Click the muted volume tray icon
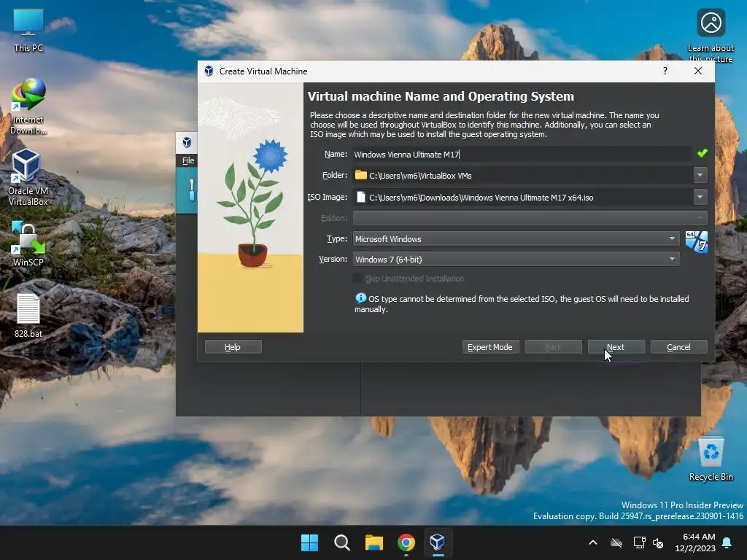747x560 pixels. 658,542
